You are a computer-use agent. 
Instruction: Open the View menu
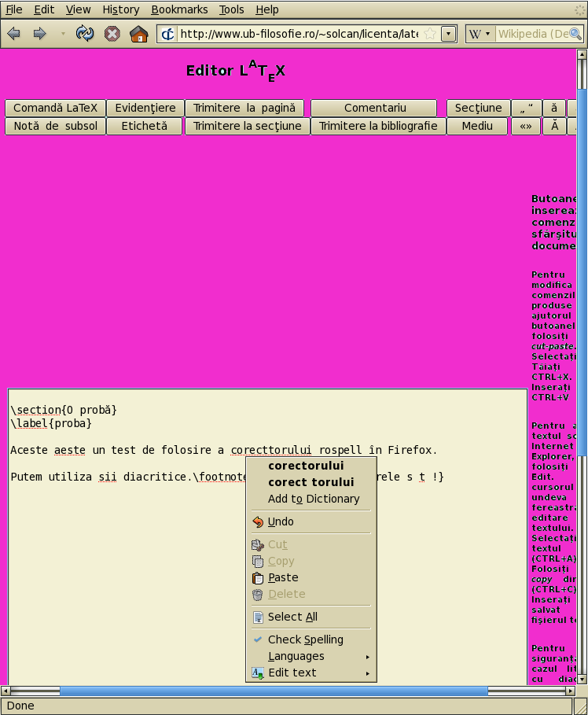coord(78,9)
